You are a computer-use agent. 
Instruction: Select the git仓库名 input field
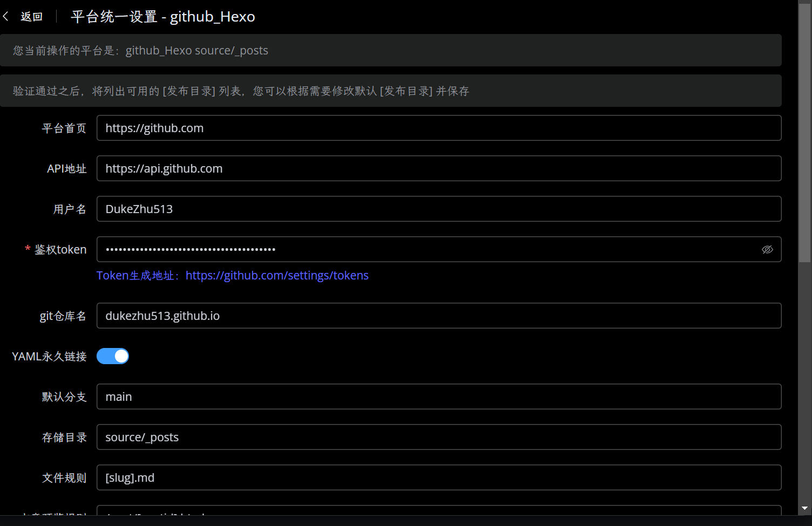pos(438,316)
